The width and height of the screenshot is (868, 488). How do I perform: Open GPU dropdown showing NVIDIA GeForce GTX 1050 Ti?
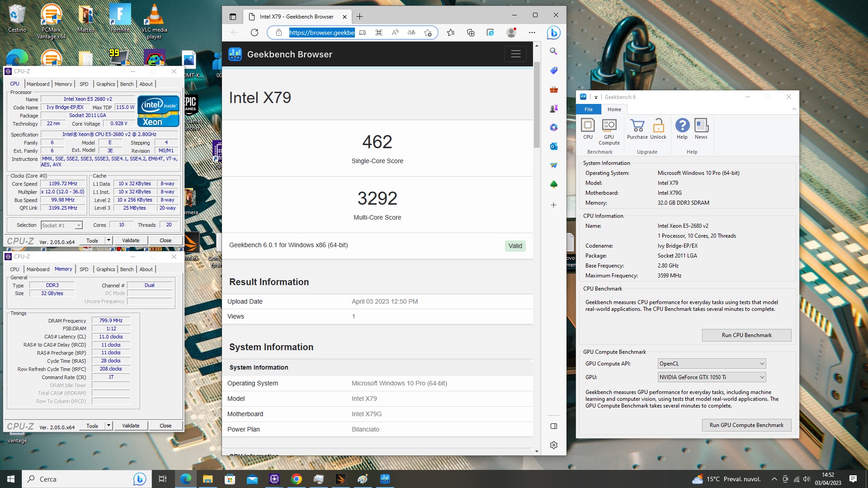click(x=712, y=377)
